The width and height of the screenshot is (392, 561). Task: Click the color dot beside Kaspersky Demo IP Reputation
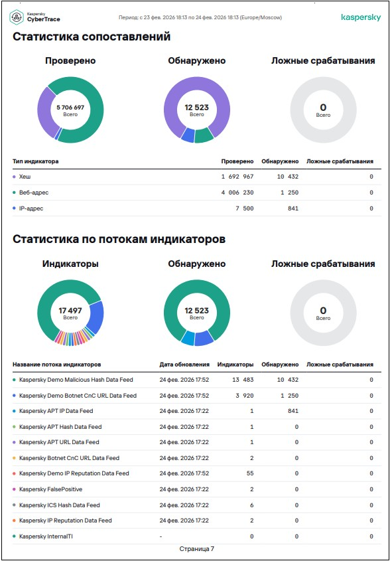pyautogui.click(x=15, y=473)
